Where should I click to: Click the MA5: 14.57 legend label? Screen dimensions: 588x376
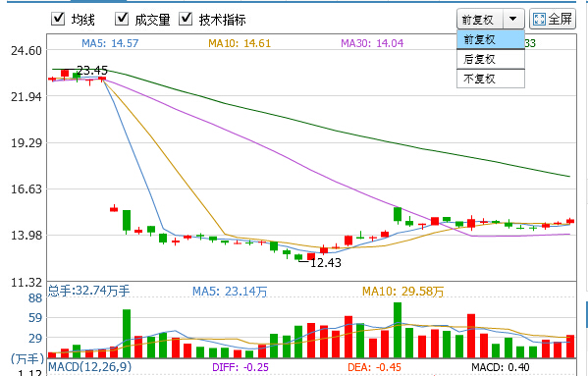coord(110,43)
